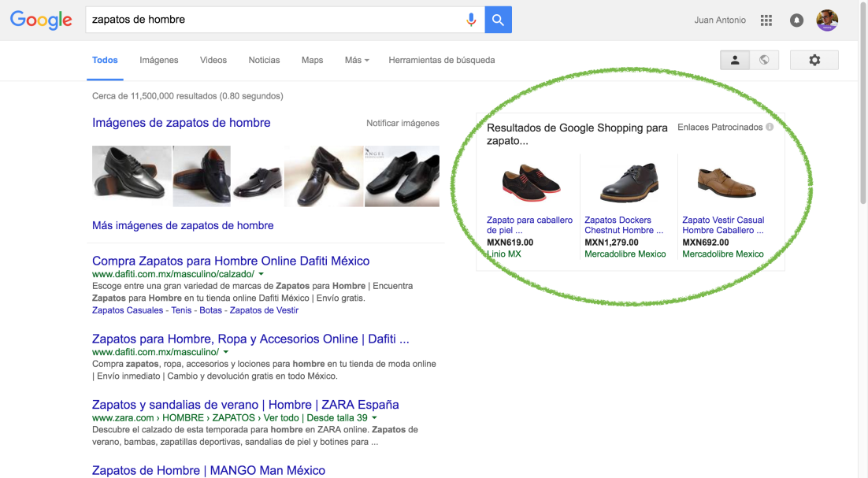This screenshot has width=868, height=478.
Task: Click Mercadolibre Mexico under MXN692.00
Action: pyautogui.click(x=722, y=254)
